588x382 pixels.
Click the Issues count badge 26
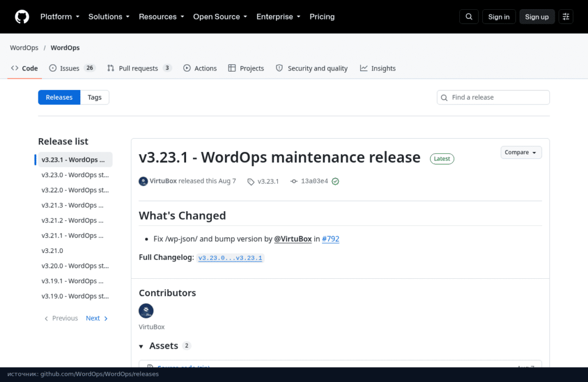[x=90, y=68]
